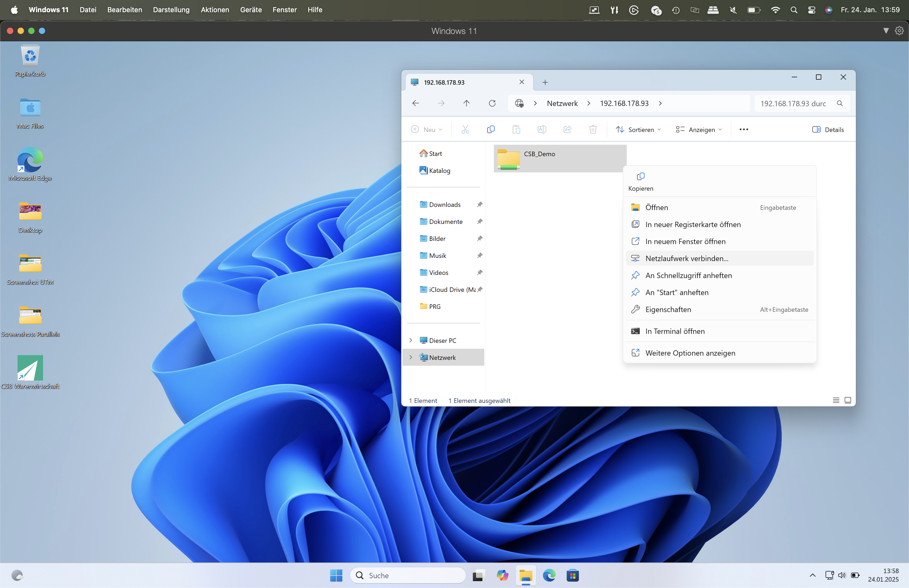909x588 pixels.
Task: Open Copilot from the taskbar
Action: (x=502, y=576)
